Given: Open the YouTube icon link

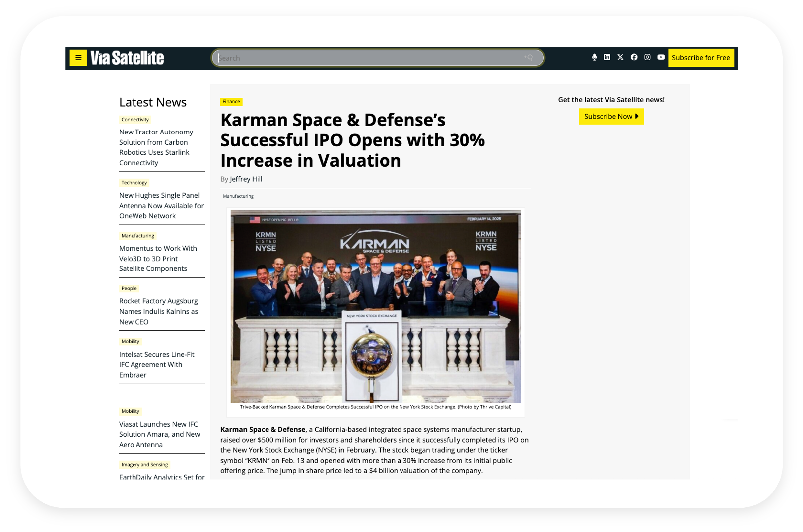Looking at the screenshot, I should pos(661,57).
